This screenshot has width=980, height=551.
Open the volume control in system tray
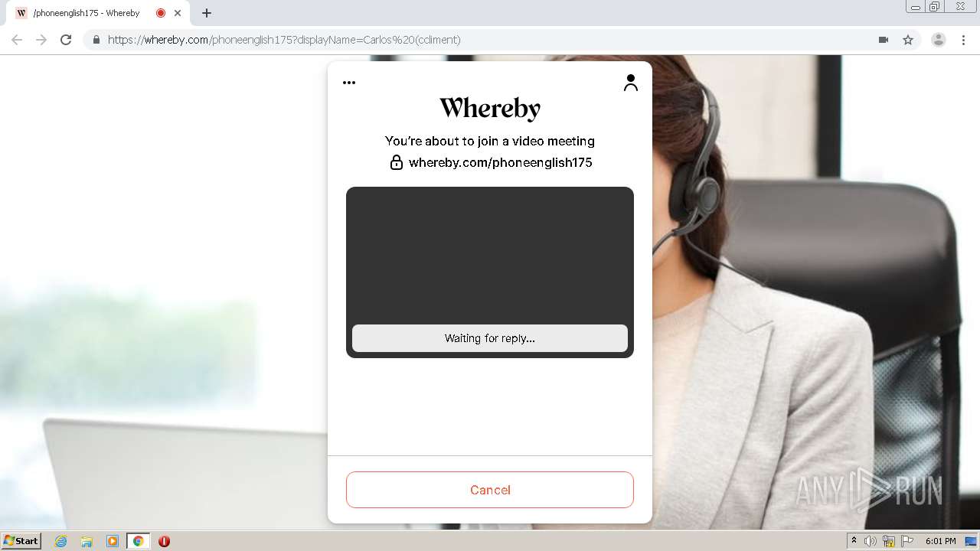[x=871, y=541]
